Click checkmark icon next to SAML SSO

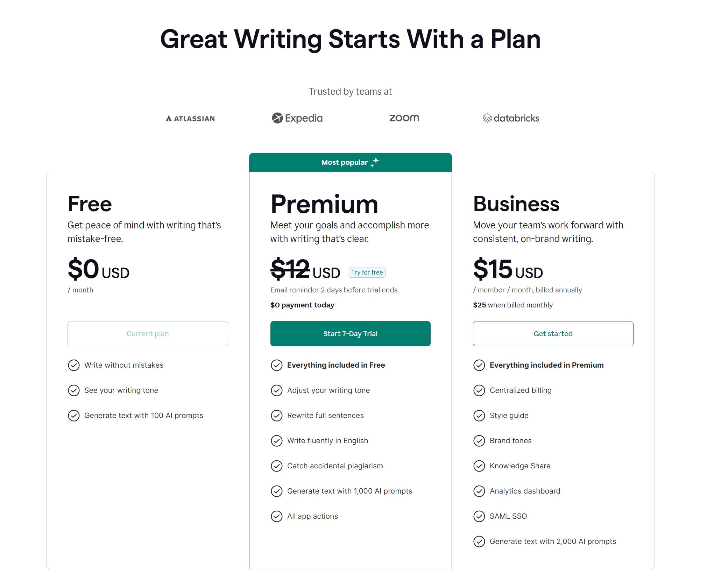point(479,516)
